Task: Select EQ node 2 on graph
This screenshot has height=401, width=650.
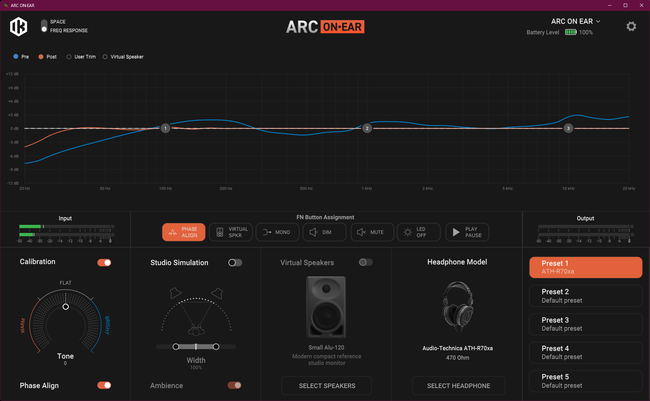Action: 367,128
